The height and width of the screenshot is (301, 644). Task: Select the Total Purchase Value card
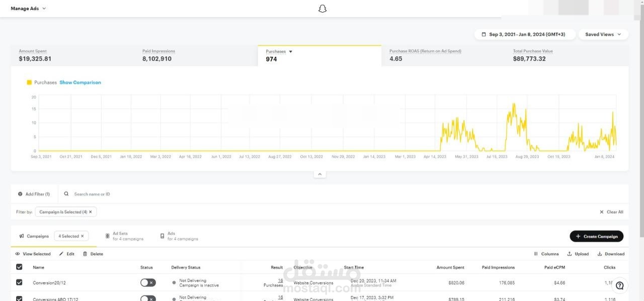click(x=567, y=55)
